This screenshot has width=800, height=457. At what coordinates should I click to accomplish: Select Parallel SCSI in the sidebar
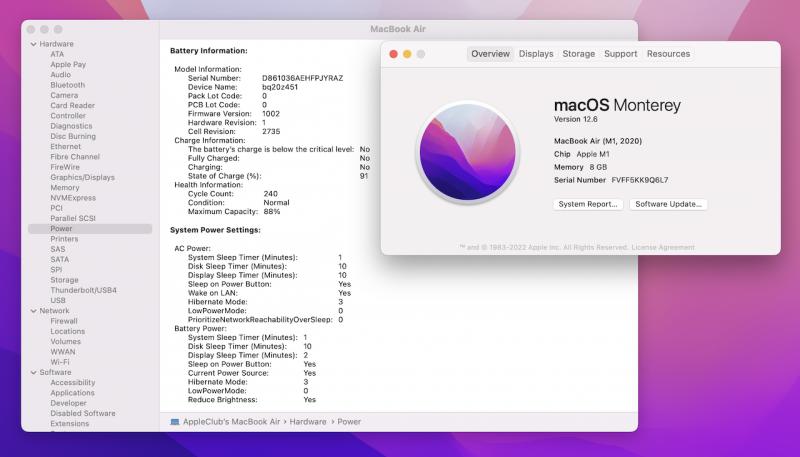tap(72, 218)
